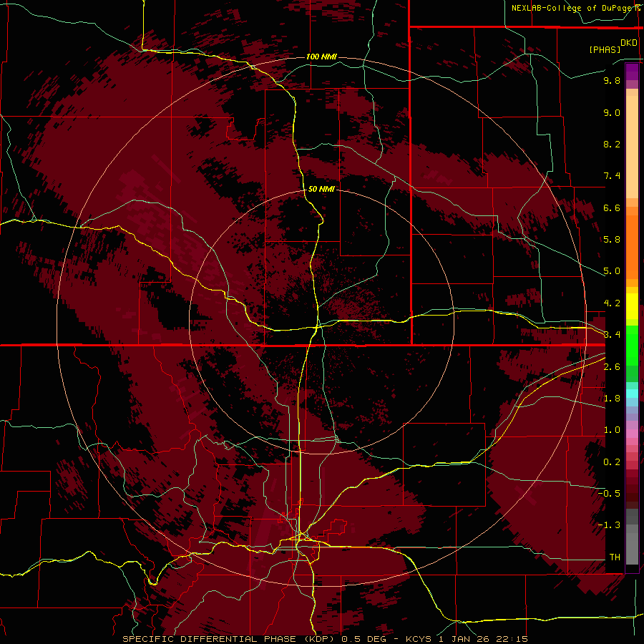Pick the pink band of color bar
The height and width of the screenshot is (644, 644).
(632, 434)
